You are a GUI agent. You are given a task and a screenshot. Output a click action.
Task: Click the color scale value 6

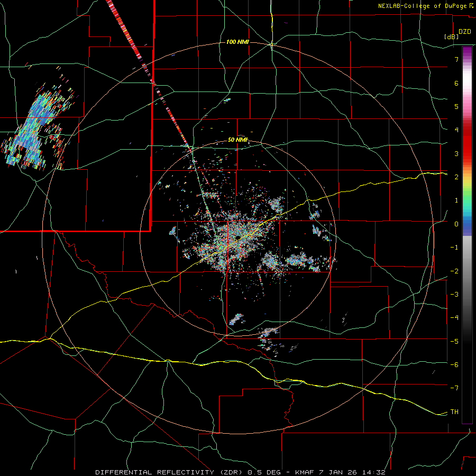coord(456,83)
